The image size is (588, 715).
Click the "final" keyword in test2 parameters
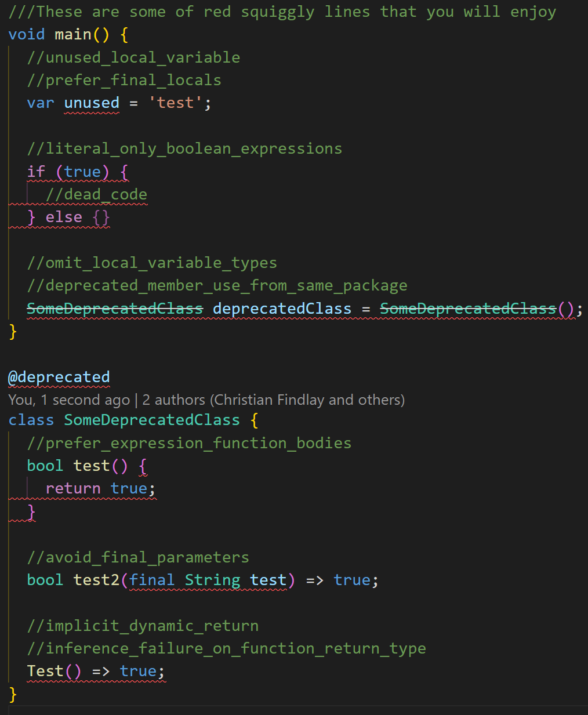point(152,580)
